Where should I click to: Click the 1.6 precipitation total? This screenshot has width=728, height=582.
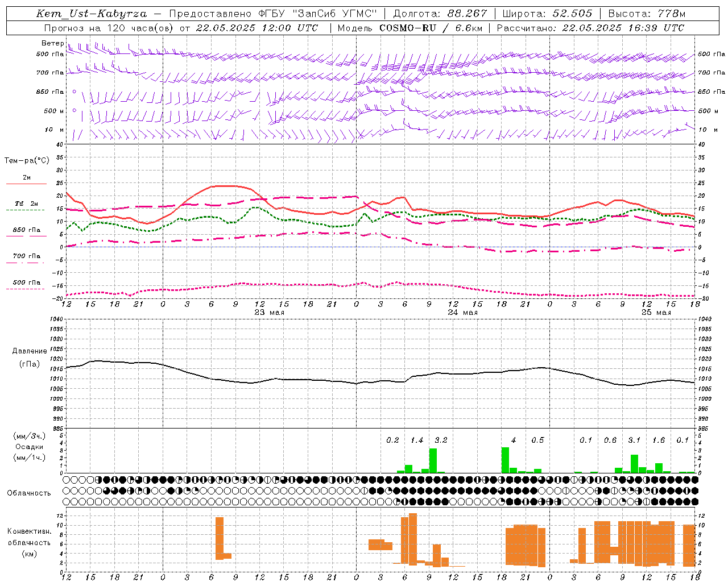click(659, 440)
